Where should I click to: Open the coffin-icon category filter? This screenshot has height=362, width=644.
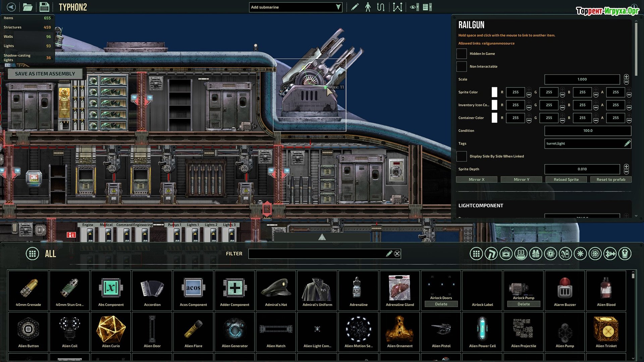click(x=625, y=254)
